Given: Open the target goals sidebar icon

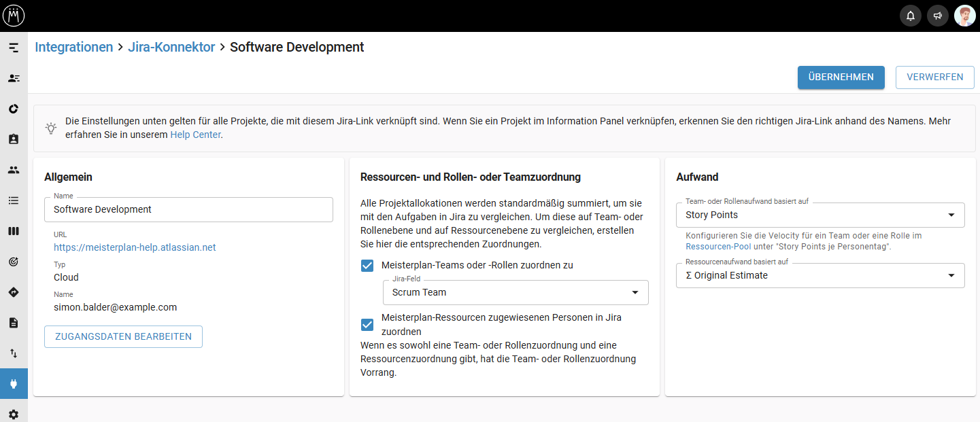Looking at the screenshot, I should point(14,262).
